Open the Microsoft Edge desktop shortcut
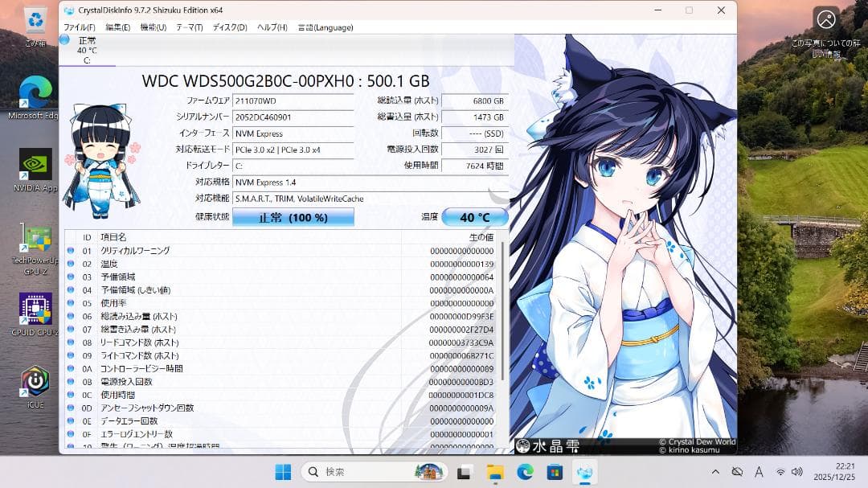The height and width of the screenshot is (488, 868). coord(35,93)
